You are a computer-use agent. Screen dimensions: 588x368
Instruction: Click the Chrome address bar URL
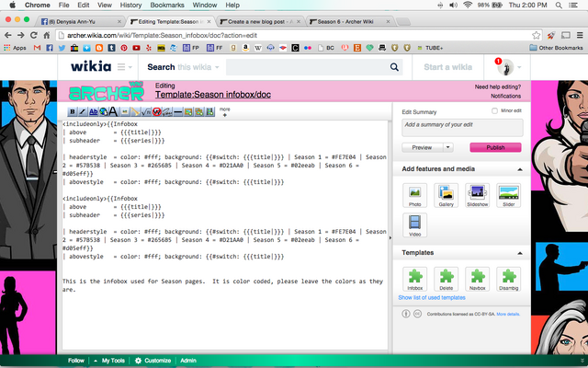click(162, 35)
